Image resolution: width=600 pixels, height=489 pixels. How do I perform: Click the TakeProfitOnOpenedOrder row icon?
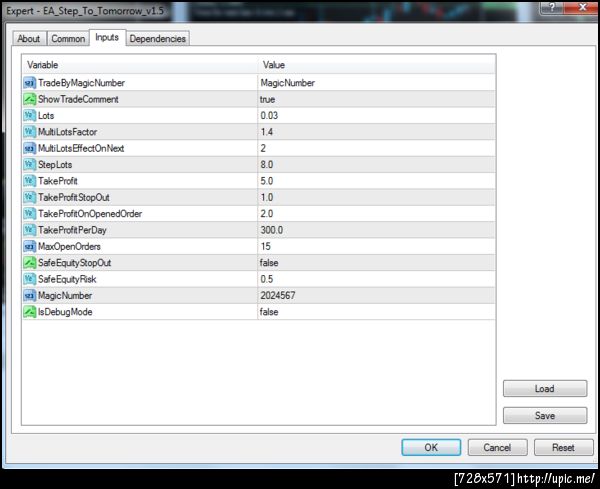tap(29, 214)
